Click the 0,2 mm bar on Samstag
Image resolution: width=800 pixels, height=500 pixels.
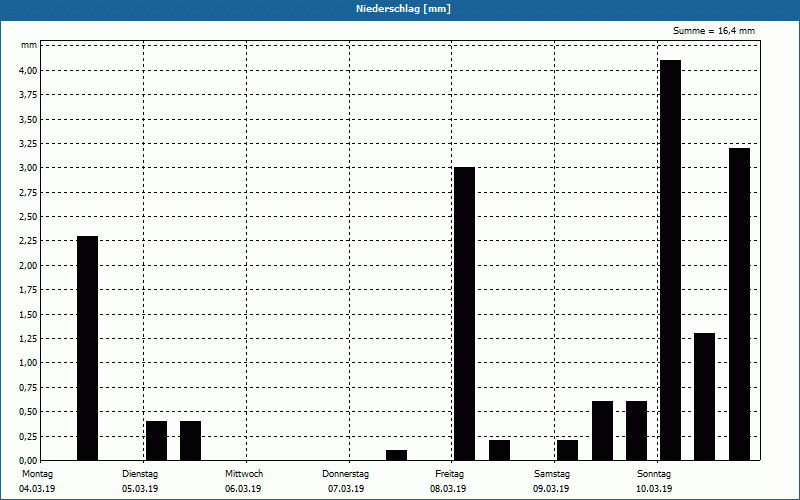[x=567, y=450]
